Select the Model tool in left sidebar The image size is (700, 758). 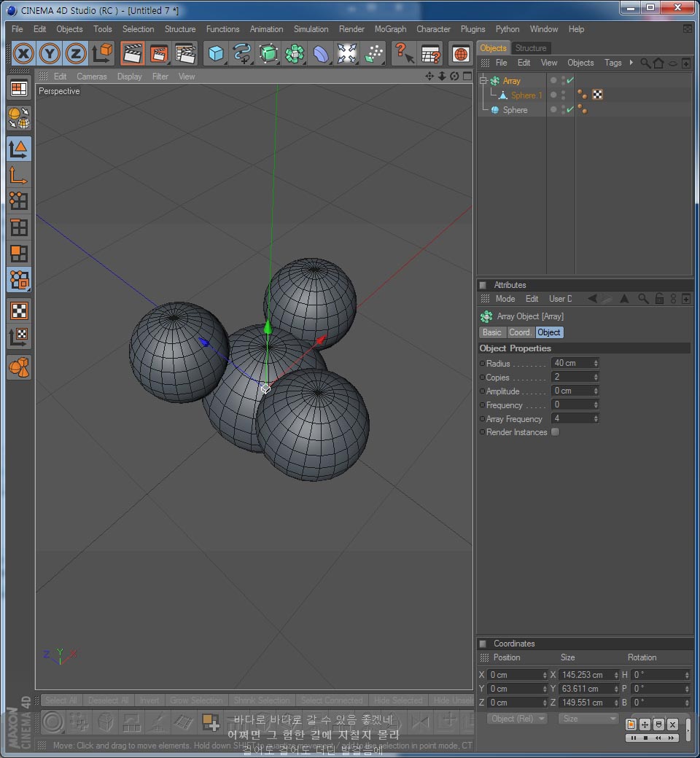(x=19, y=149)
